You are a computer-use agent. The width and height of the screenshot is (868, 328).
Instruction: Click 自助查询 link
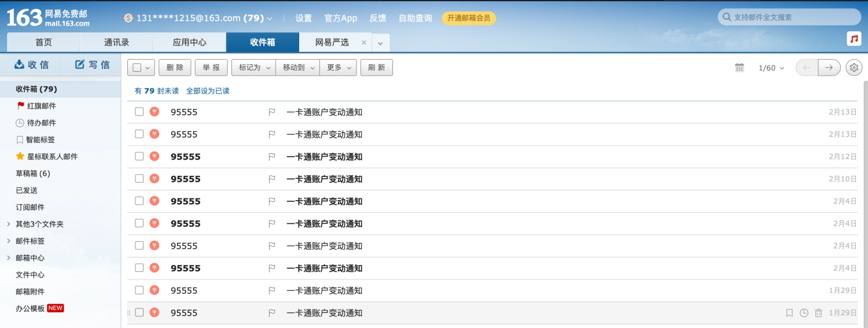(x=415, y=18)
